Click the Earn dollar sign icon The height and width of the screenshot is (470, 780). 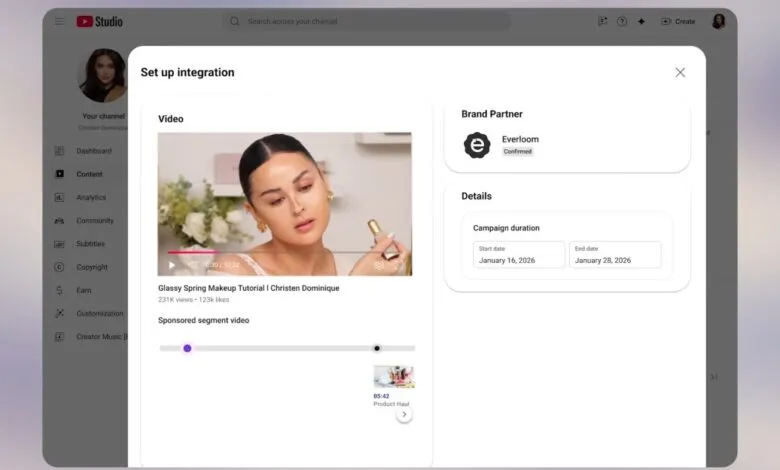59,290
